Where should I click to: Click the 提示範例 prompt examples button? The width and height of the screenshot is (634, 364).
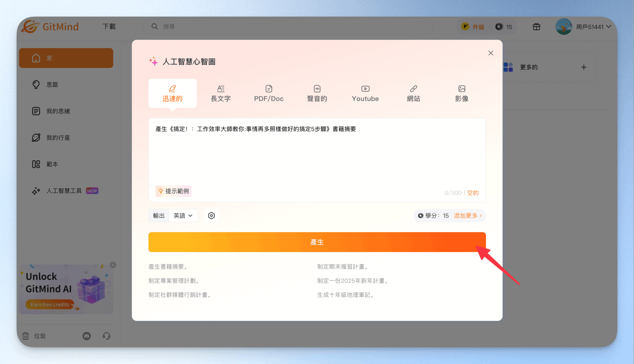click(174, 191)
